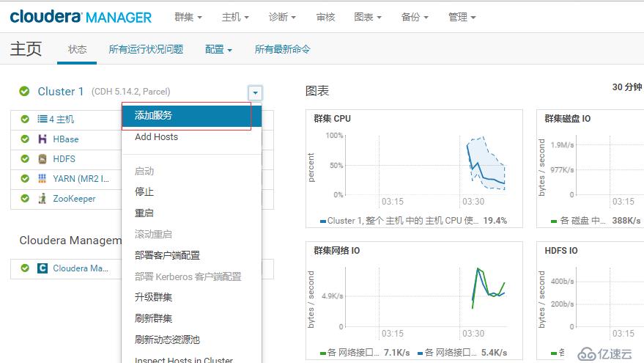Open the Cluster 1 link

coord(61,91)
